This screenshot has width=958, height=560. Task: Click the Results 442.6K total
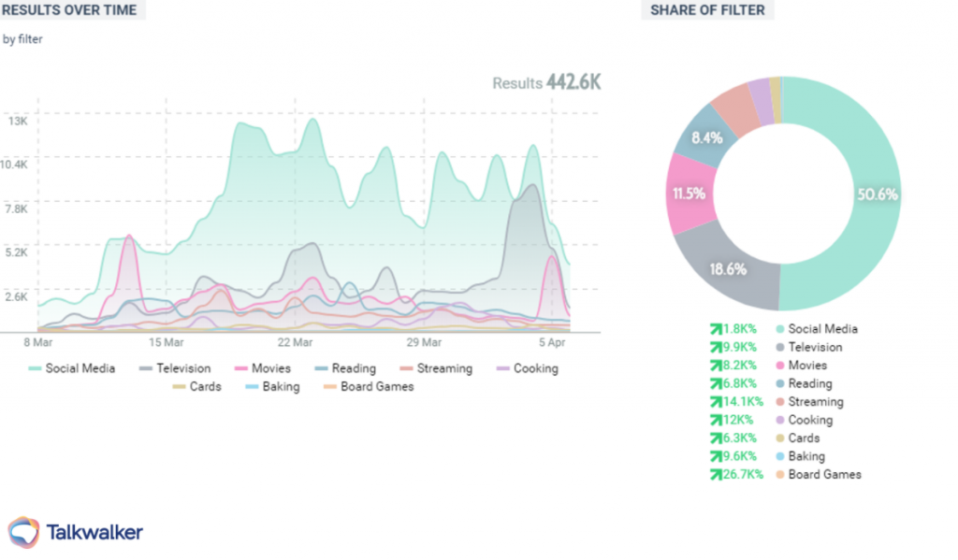[x=546, y=83]
